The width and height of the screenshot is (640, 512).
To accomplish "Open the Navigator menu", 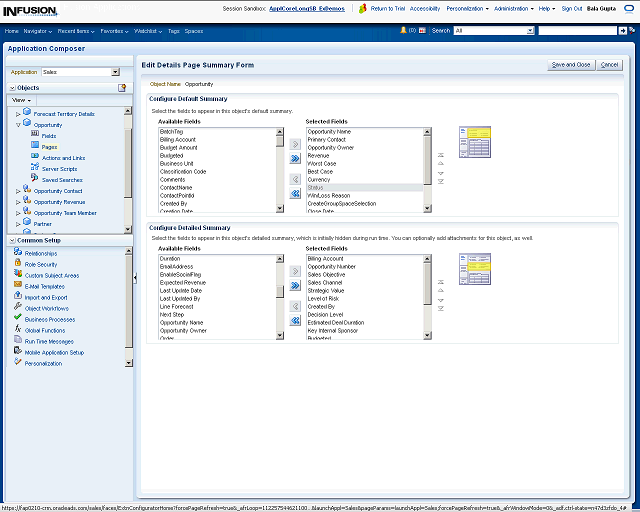I will [x=38, y=31].
